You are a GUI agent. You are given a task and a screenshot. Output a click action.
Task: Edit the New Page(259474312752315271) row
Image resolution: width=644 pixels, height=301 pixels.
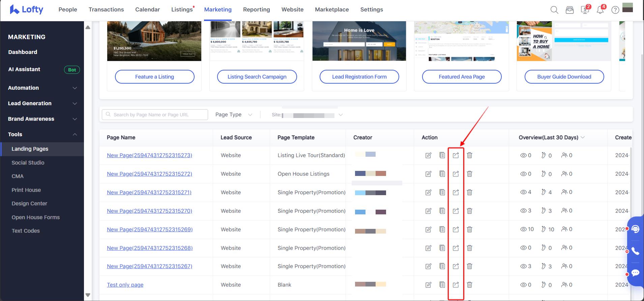click(x=428, y=192)
